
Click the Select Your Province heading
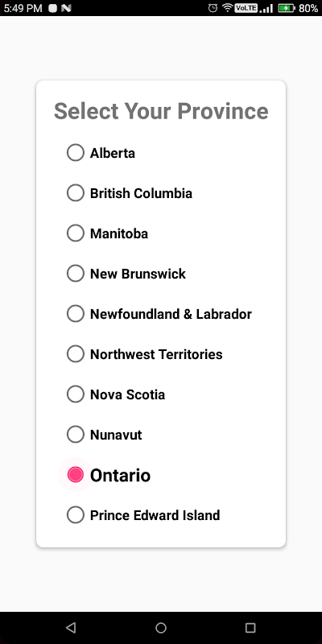click(161, 111)
